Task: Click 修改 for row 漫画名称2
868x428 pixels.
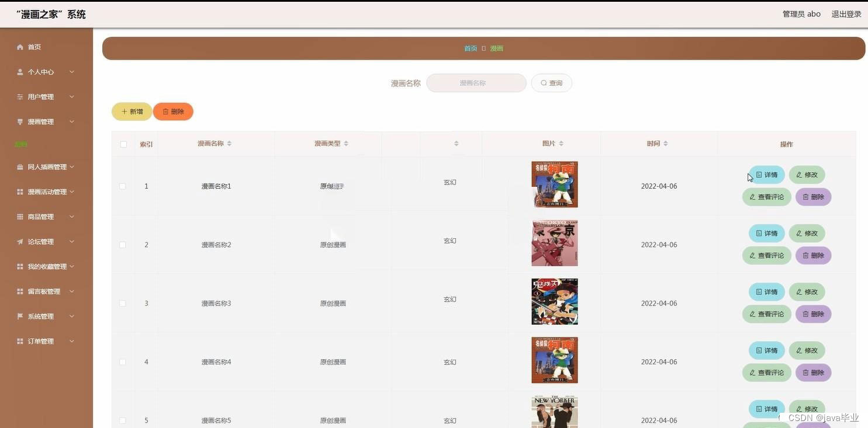Action: point(807,233)
